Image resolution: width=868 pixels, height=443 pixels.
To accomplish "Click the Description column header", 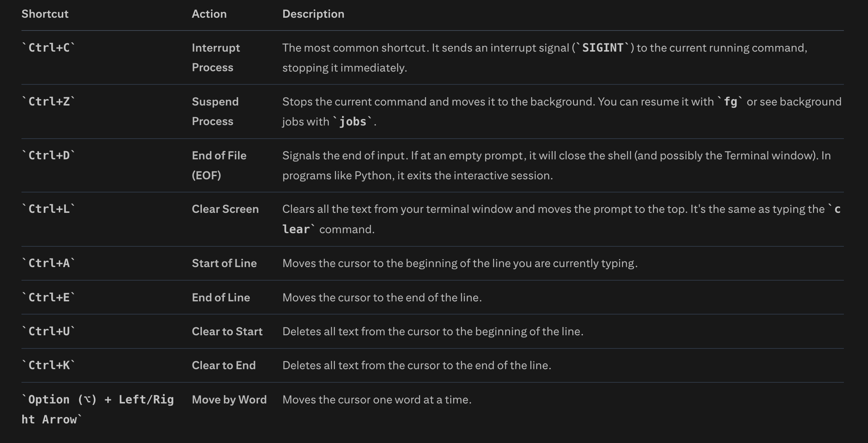I will (313, 14).
